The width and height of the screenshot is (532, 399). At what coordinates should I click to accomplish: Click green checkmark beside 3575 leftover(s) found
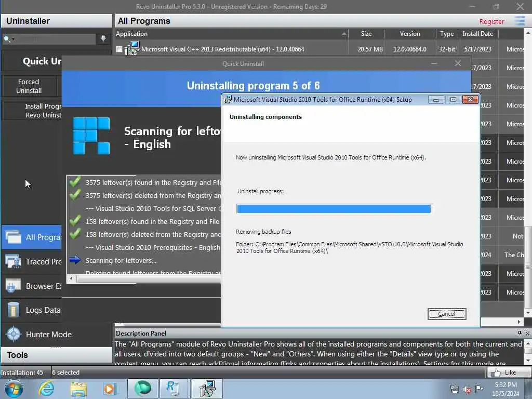(x=75, y=181)
